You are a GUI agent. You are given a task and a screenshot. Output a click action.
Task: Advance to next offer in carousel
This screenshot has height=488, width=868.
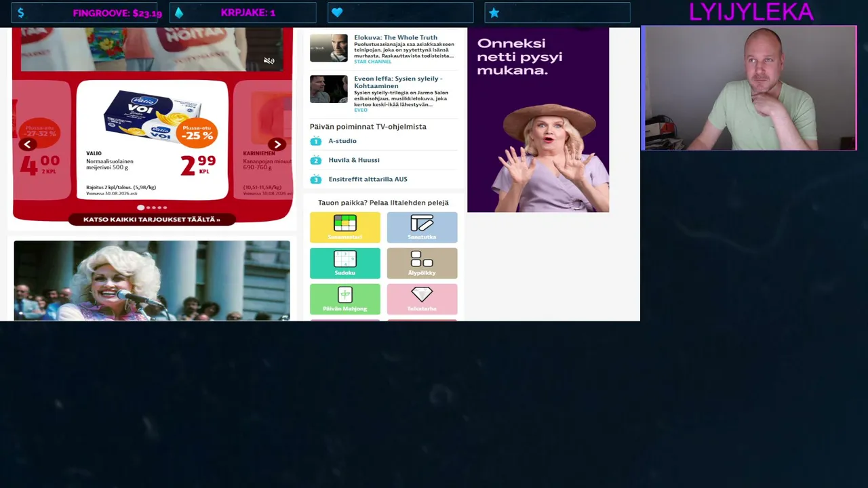(x=277, y=144)
